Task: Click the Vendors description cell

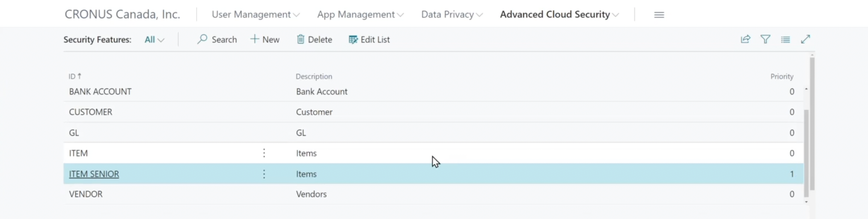Action: [311, 194]
